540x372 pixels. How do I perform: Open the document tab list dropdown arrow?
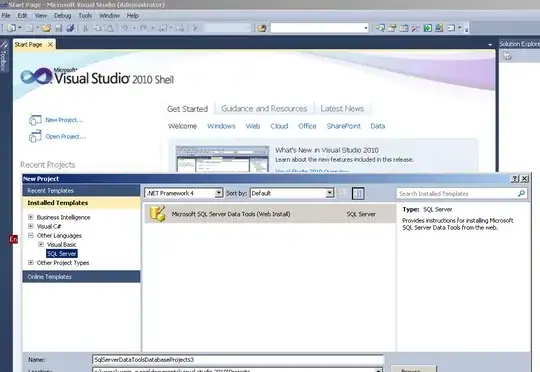490,45
